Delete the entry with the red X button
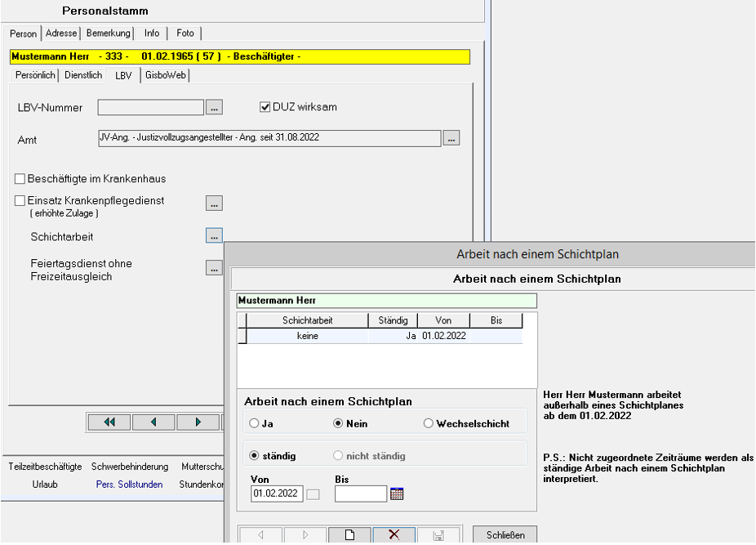 pyautogui.click(x=394, y=535)
